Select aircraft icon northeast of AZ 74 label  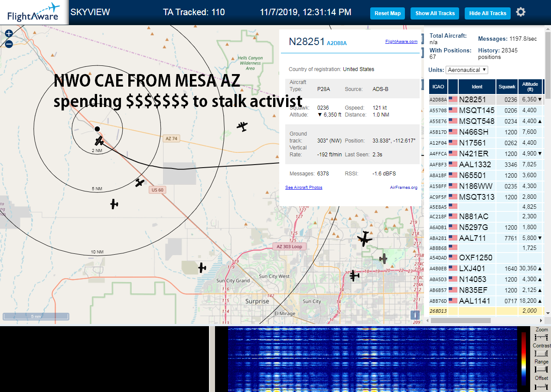coord(242,126)
